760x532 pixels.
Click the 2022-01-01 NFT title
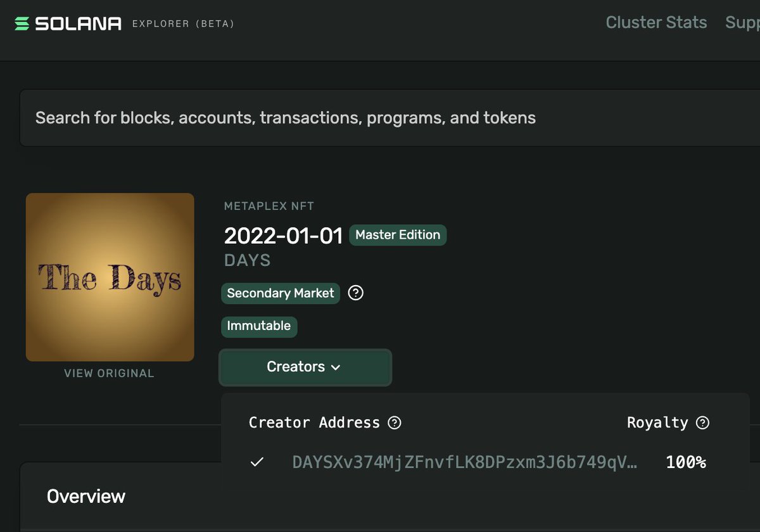pos(283,236)
